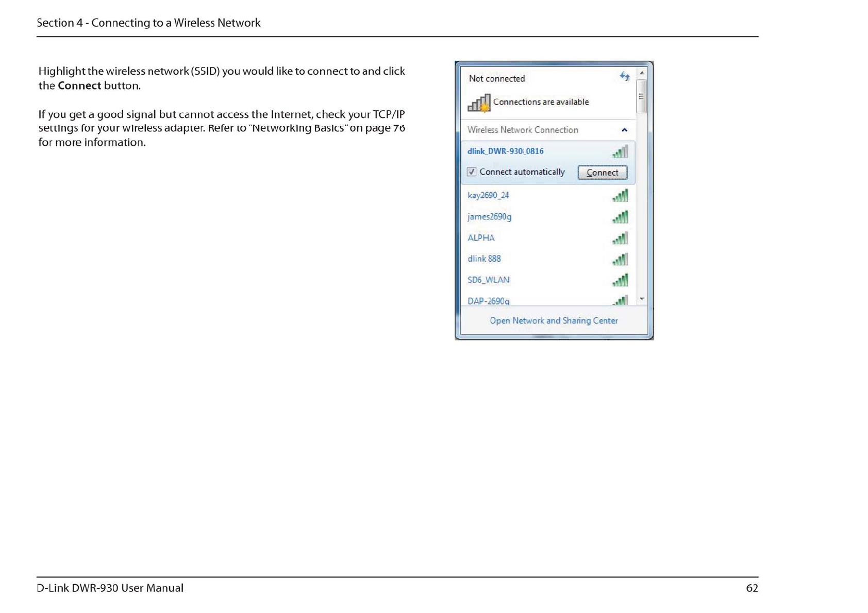Screen dimensions: 868x613
Task: Open Network and Sharing Center link
Action: click(x=554, y=320)
